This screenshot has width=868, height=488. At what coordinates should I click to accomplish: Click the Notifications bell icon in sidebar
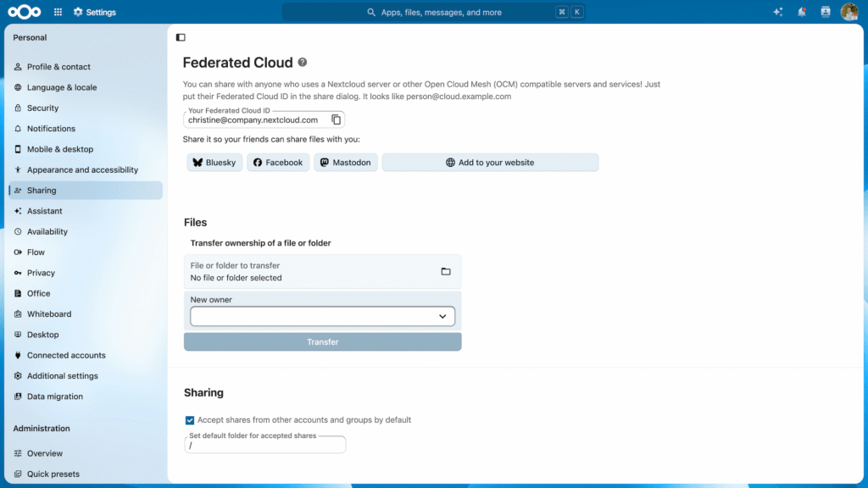(18, 129)
